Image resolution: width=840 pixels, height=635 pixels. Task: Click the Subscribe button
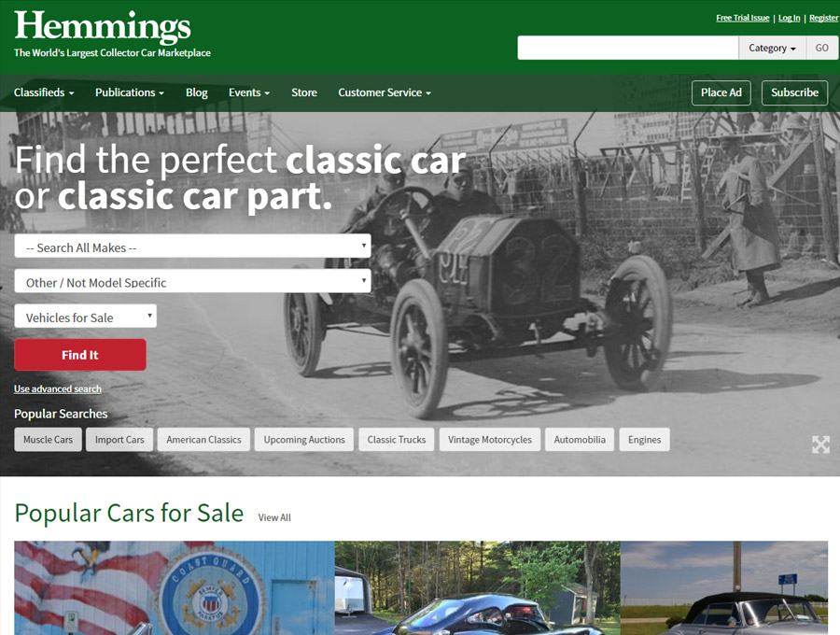click(794, 92)
